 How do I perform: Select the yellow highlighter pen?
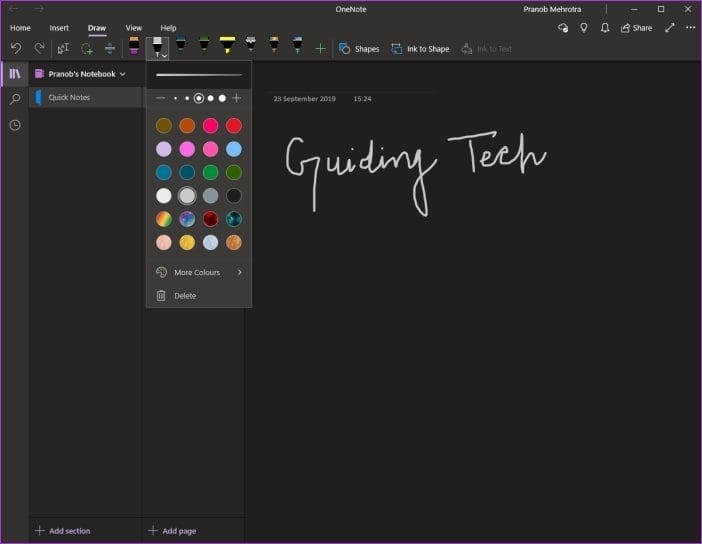[x=227, y=46]
